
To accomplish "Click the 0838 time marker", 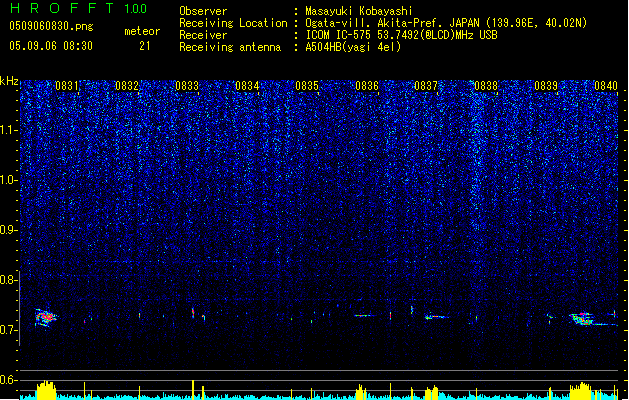I will pyautogui.click(x=486, y=86).
